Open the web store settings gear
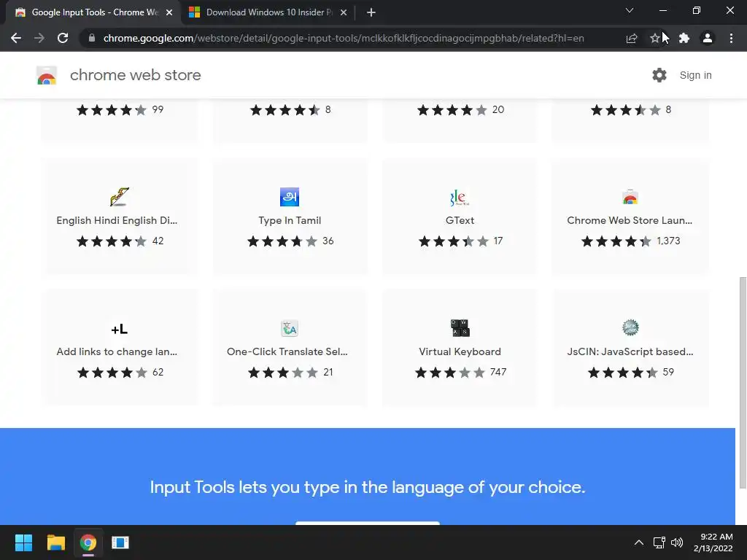This screenshot has height=560, width=747. tap(659, 75)
